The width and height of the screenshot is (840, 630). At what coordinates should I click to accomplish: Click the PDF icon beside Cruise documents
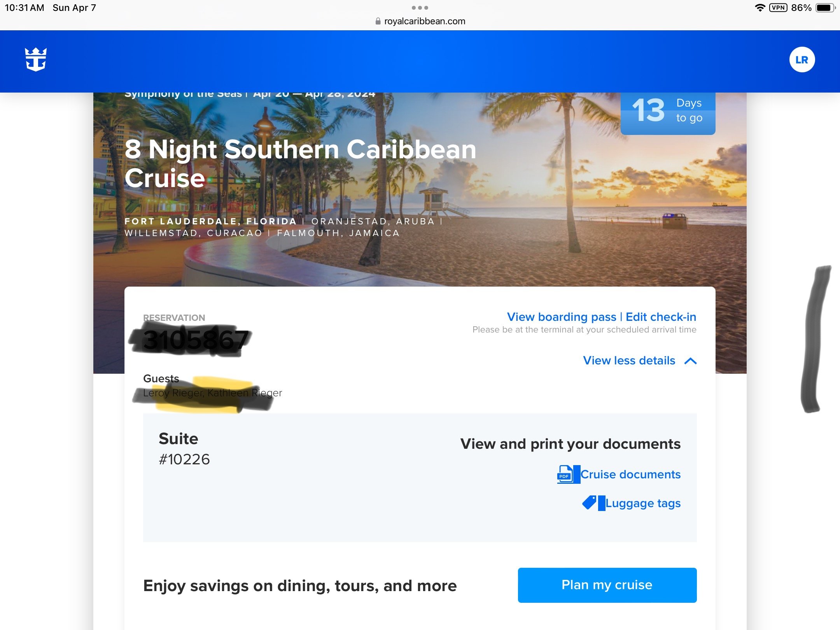(x=565, y=474)
